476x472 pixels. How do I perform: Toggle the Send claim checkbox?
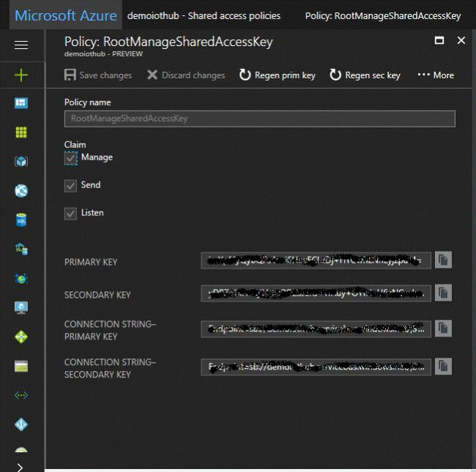pos(70,186)
